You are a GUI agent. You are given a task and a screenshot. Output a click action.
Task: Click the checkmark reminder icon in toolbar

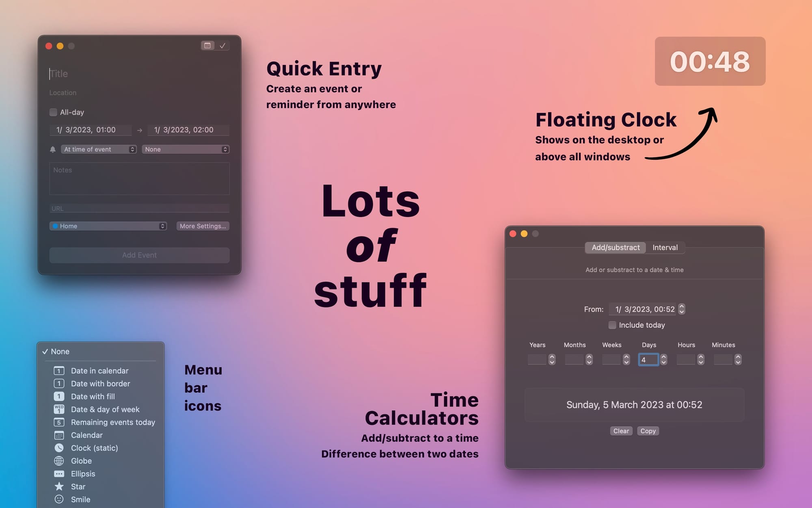(x=222, y=46)
